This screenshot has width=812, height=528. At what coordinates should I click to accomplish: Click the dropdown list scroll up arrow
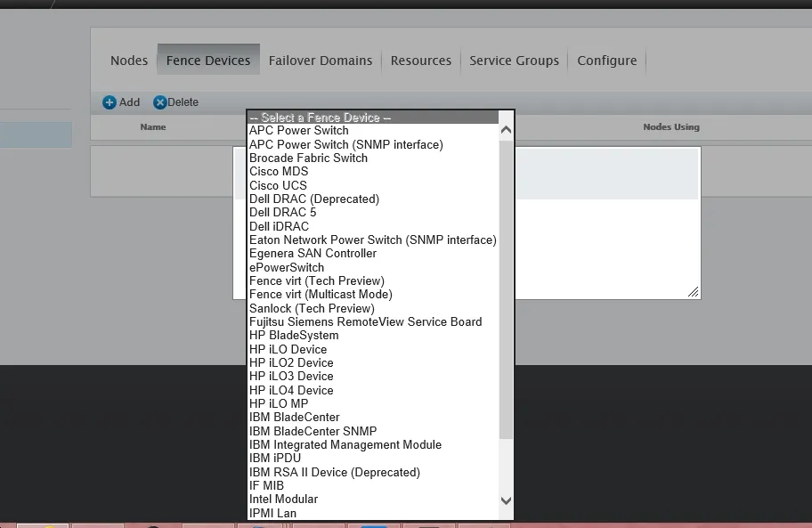coord(506,130)
